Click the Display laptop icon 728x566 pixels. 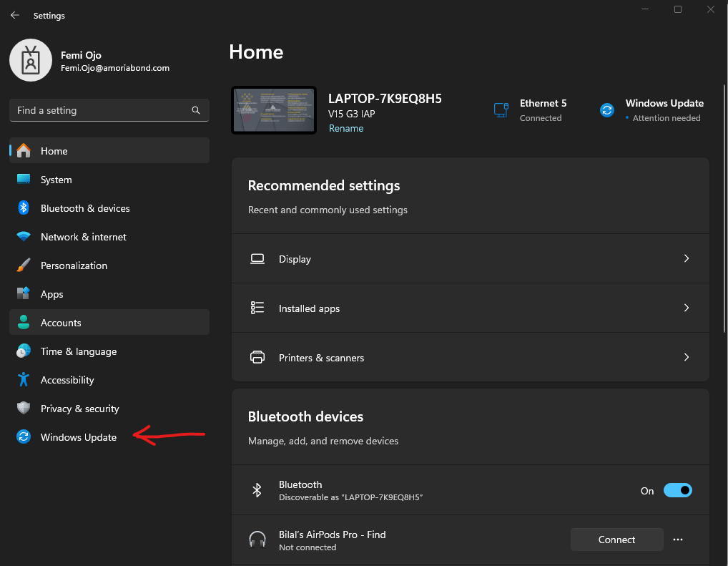point(257,259)
